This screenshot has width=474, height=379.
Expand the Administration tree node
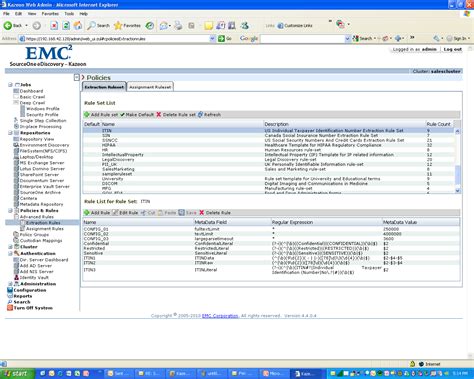coord(10,284)
